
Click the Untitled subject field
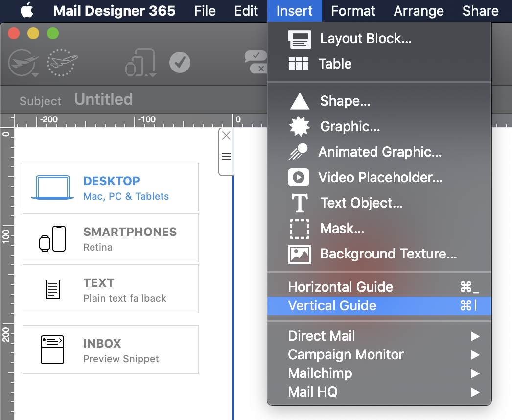(103, 99)
